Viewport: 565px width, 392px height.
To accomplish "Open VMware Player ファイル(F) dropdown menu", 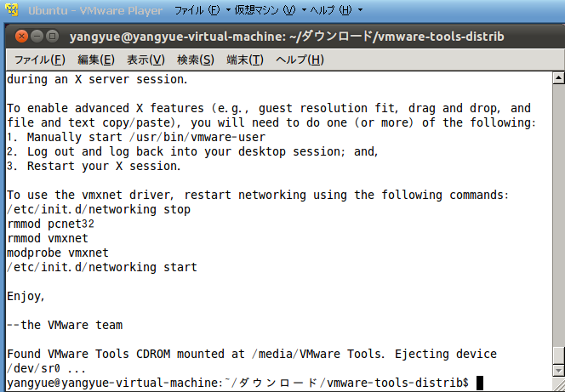I will pos(203,10).
